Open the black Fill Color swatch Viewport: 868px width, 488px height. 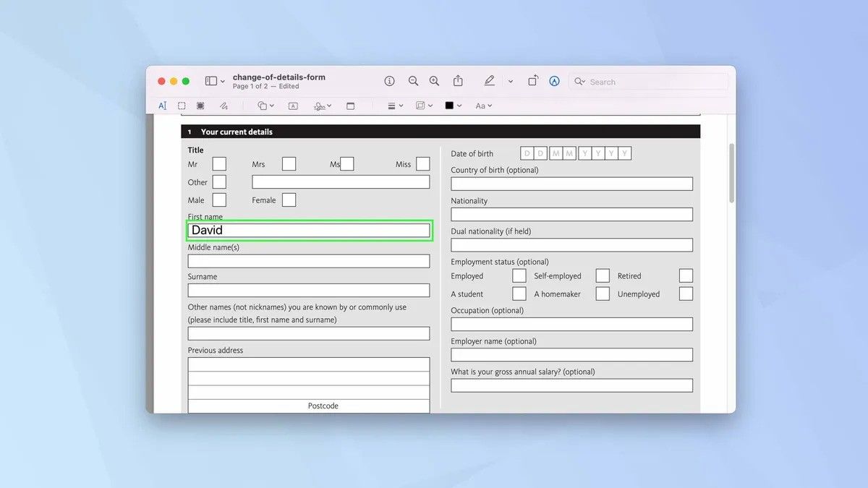click(454, 106)
